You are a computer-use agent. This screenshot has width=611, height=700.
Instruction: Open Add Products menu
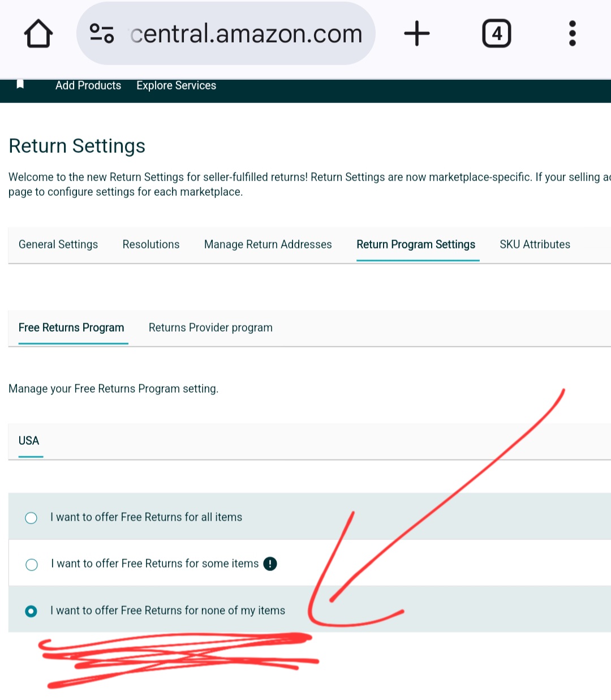click(88, 85)
